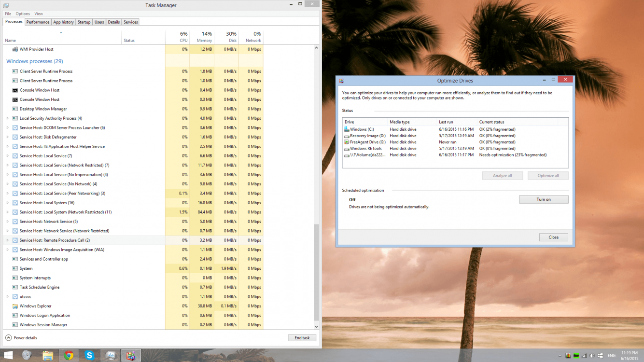Image resolution: width=644 pixels, height=362 pixels.
Task: Sort drives by the Last run column header
Action: pyautogui.click(x=457, y=122)
